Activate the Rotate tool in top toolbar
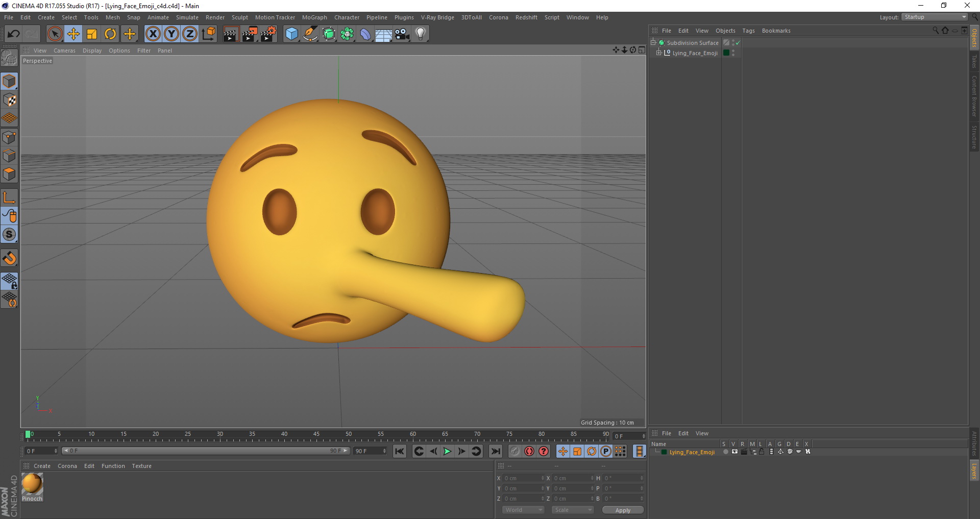This screenshot has width=980, height=519. 110,34
